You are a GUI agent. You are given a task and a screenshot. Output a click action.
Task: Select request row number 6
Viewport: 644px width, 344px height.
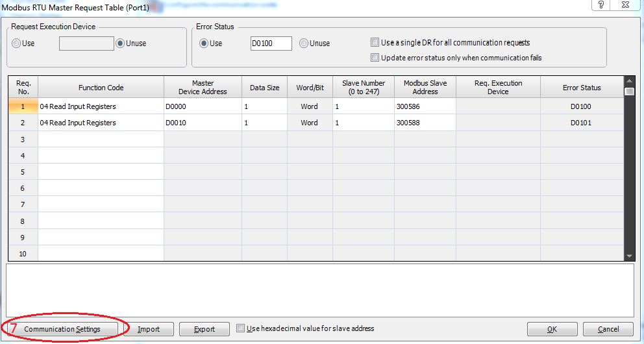point(23,188)
